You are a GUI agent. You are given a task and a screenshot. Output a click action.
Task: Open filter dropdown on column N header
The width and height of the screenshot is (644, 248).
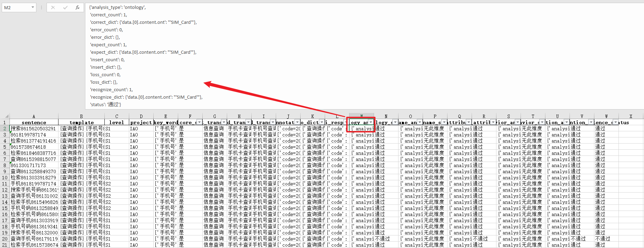pyautogui.click(x=395, y=122)
